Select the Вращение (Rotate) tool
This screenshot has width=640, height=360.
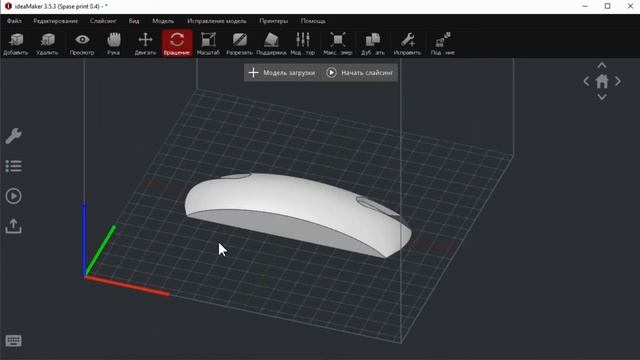coord(177,43)
